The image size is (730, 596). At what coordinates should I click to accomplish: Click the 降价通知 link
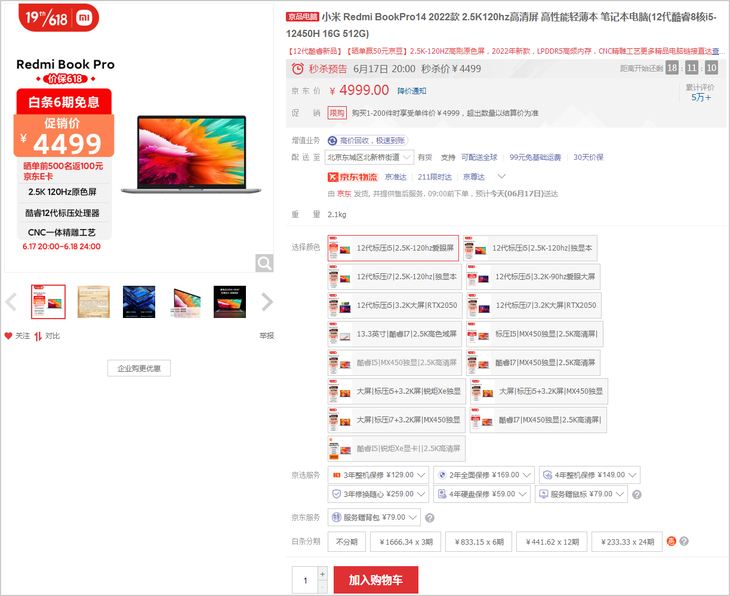(412, 91)
